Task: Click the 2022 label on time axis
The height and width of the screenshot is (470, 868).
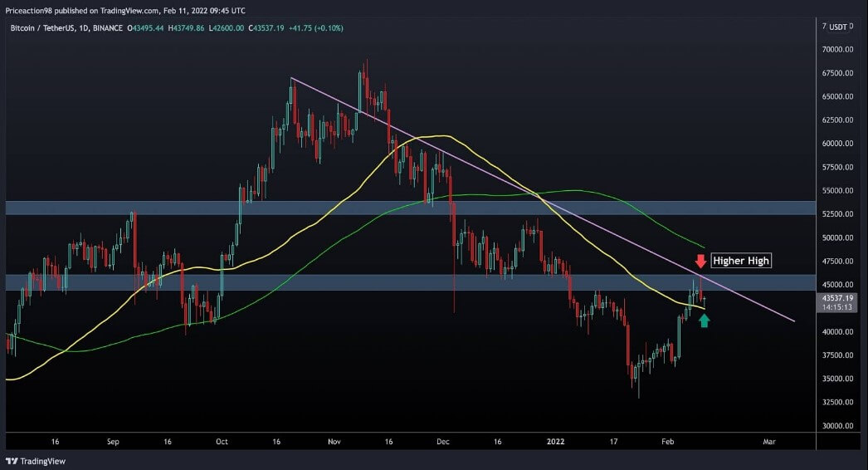Action: (555, 442)
